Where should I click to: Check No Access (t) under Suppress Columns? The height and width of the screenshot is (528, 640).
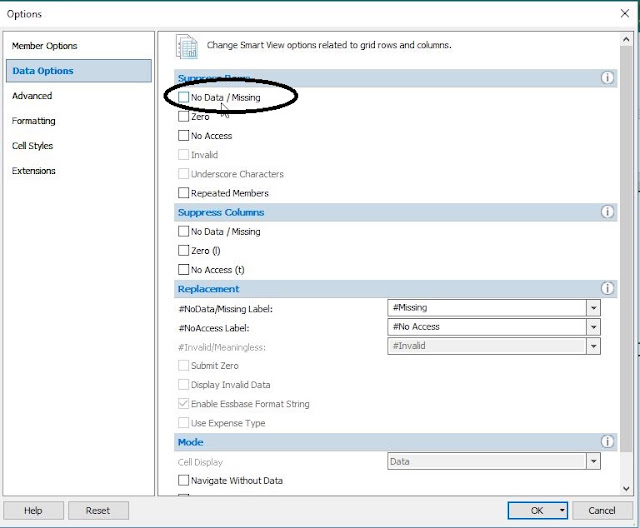pyautogui.click(x=183, y=270)
